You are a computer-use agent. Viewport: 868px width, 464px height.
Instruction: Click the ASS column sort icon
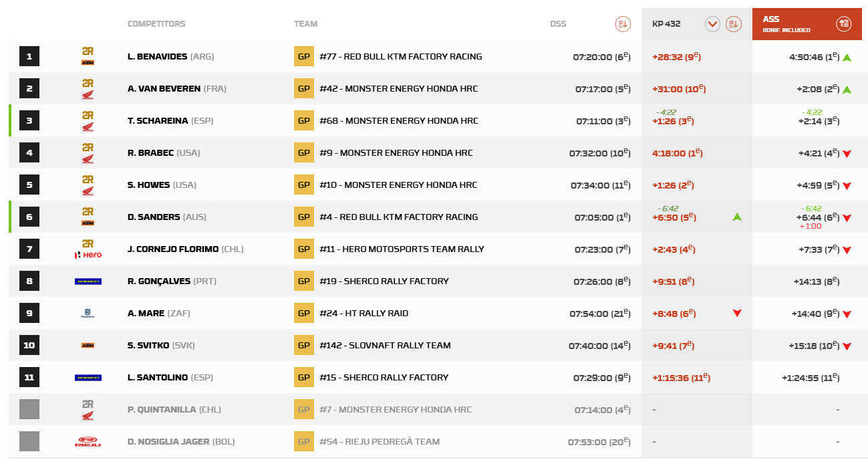[x=843, y=24]
